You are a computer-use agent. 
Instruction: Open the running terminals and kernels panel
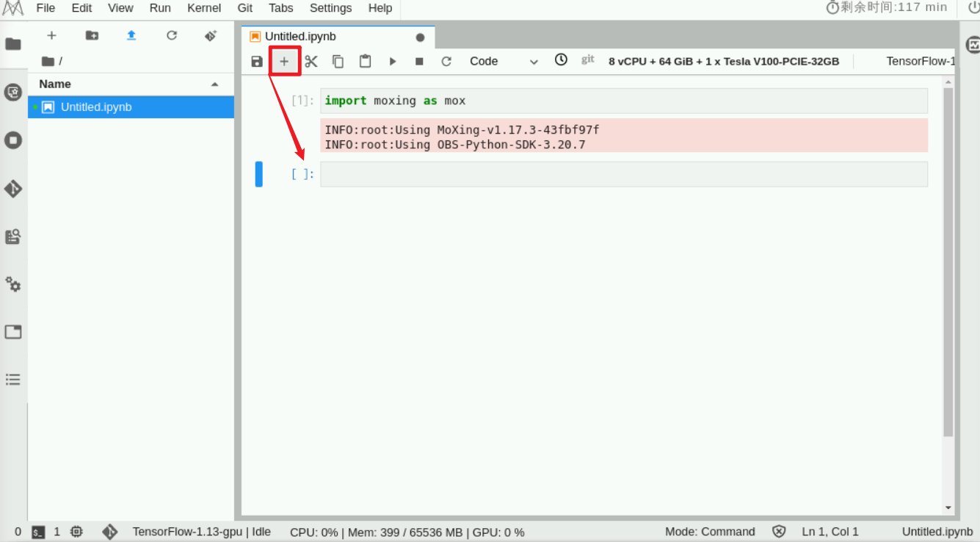pos(13,140)
